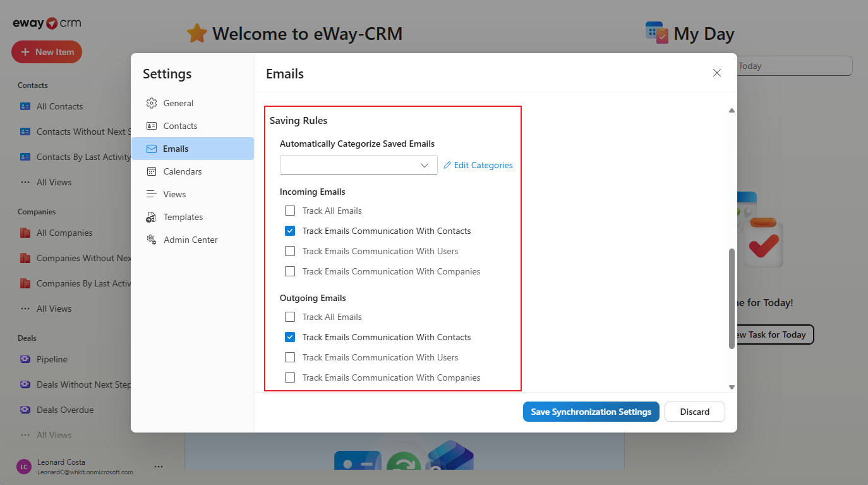This screenshot has height=485, width=868.
Task: Click the Deals Overdue icon
Action: (25, 410)
